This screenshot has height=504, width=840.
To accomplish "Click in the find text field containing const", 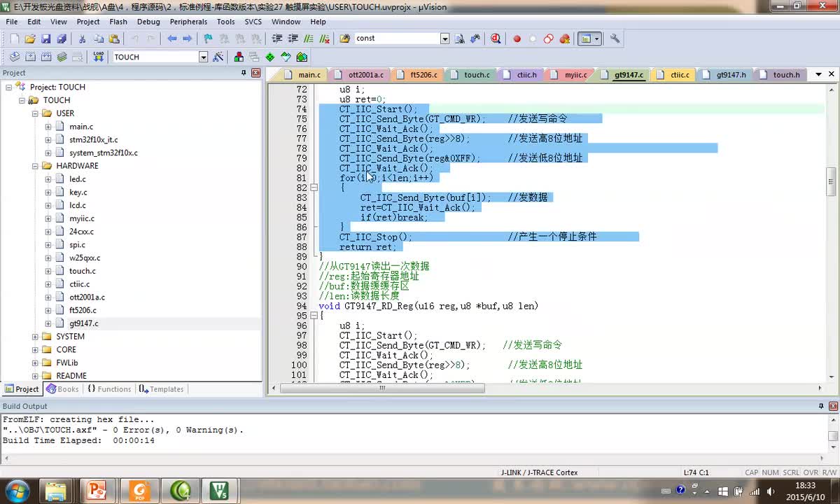I will point(396,38).
